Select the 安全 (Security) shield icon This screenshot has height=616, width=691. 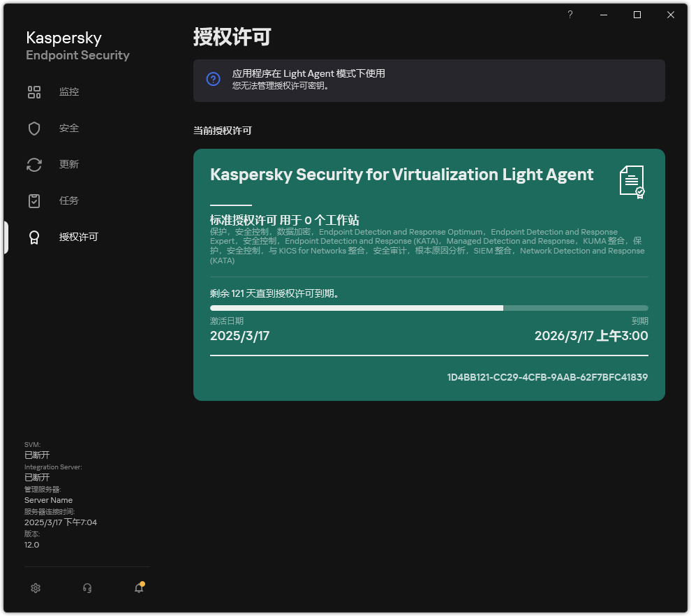point(34,128)
